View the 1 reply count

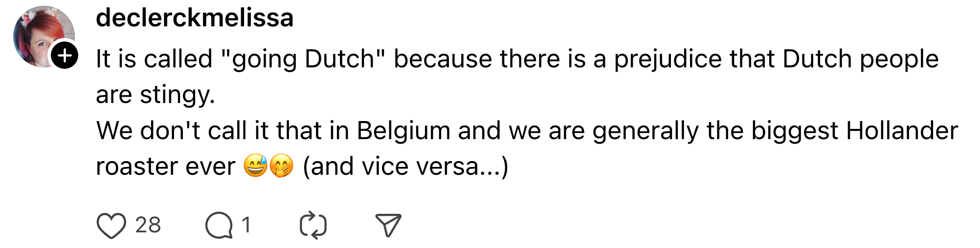pyautogui.click(x=246, y=226)
